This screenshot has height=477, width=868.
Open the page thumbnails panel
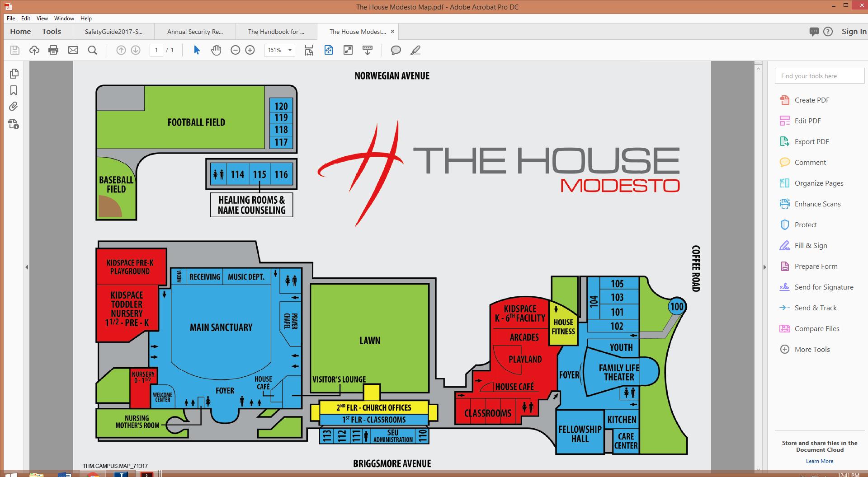pos(14,74)
